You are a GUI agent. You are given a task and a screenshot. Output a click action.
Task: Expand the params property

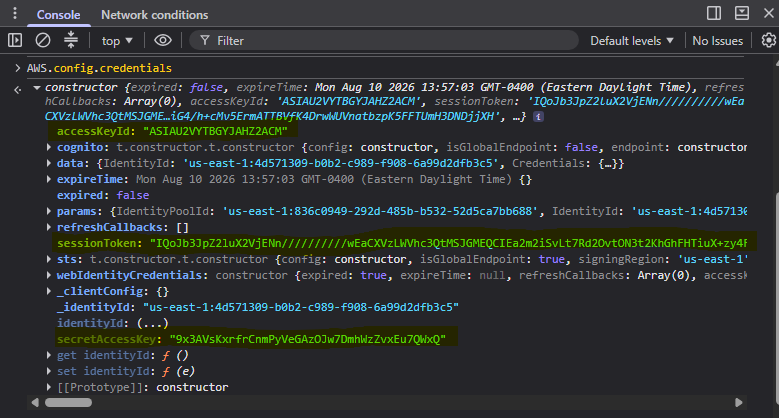pos(49,211)
